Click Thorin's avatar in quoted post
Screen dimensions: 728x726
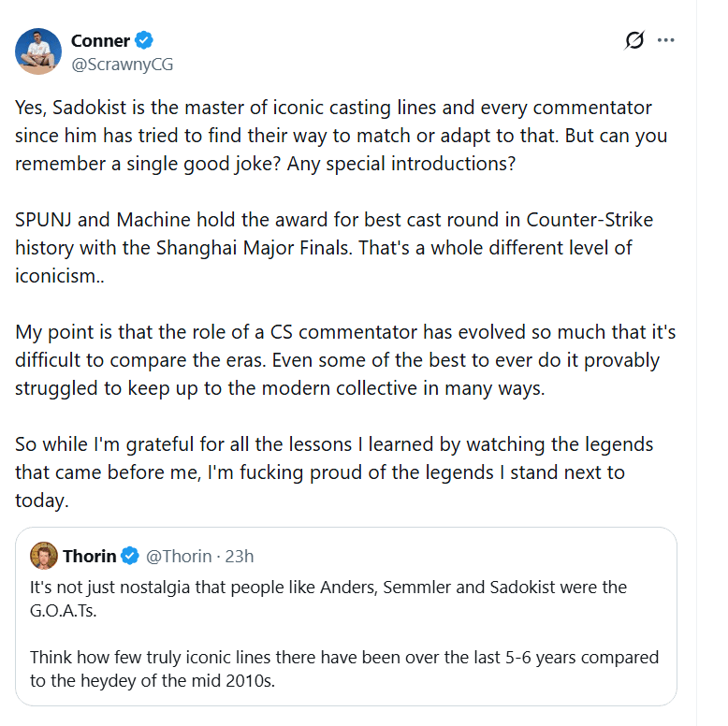click(44, 556)
